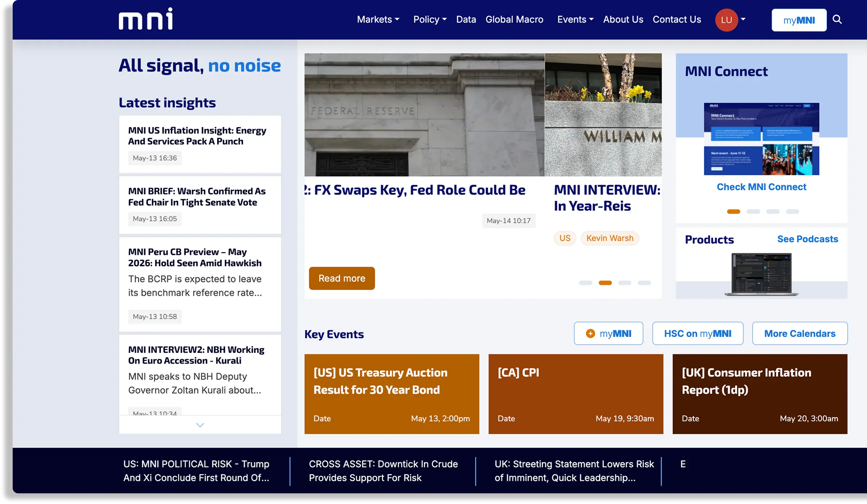The width and height of the screenshot is (867, 504).
Task: Select second MNI Connect carousel dot
Action: pyautogui.click(x=753, y=212)
